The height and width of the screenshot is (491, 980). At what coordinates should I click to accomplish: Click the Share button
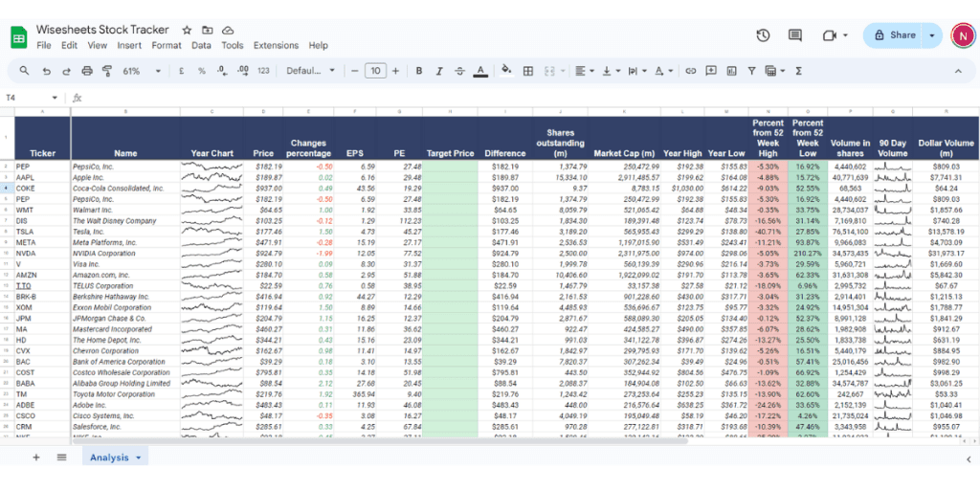(895, 35)
